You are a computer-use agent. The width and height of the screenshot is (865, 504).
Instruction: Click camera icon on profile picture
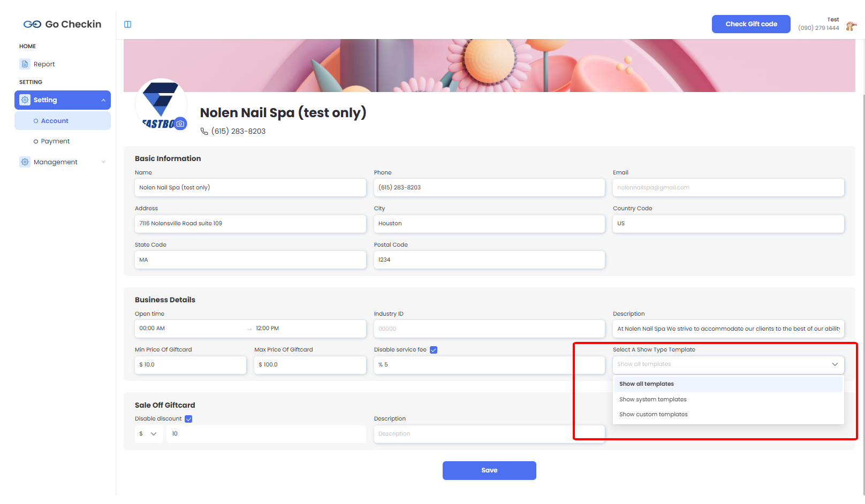(x=181, y=124)
